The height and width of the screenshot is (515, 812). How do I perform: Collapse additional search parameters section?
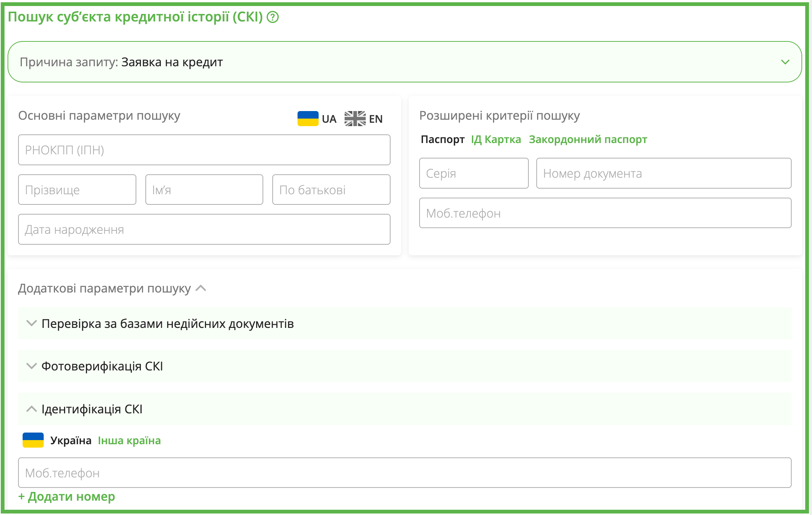201,288
